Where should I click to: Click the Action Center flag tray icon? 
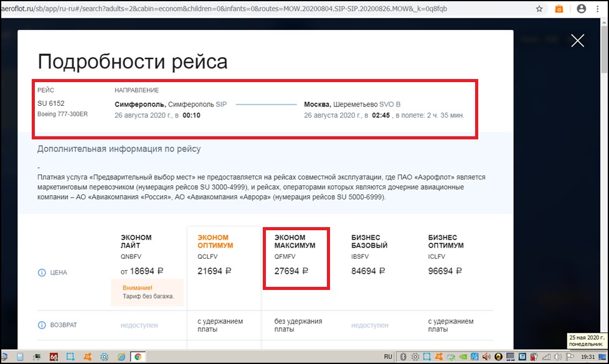[x=570, y=357]
